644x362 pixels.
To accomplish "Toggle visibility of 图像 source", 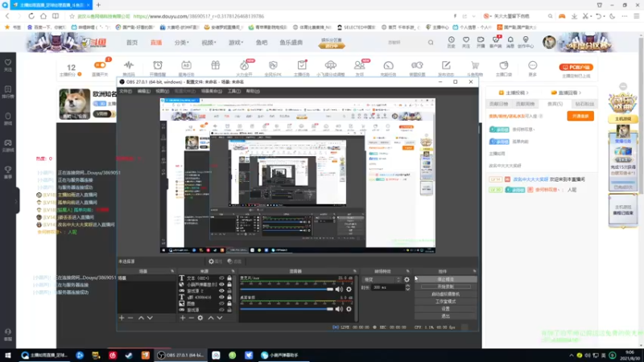I will coord(222,303).
